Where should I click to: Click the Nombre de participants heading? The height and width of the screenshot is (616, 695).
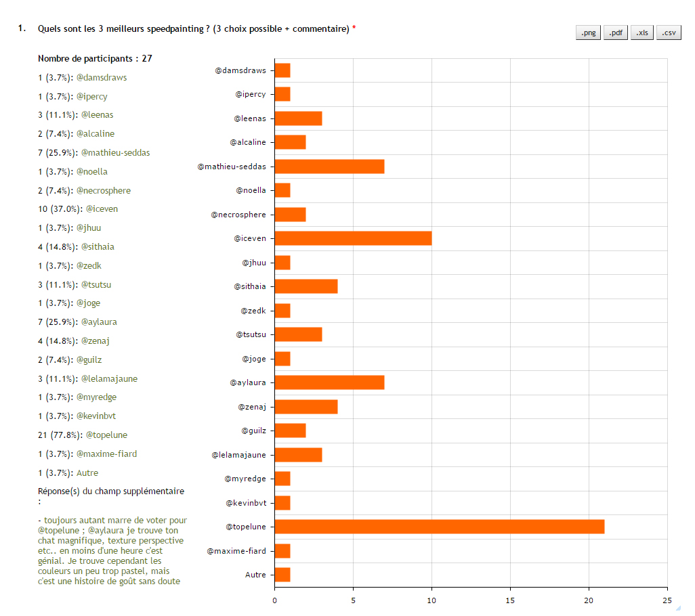pos(95,59)
